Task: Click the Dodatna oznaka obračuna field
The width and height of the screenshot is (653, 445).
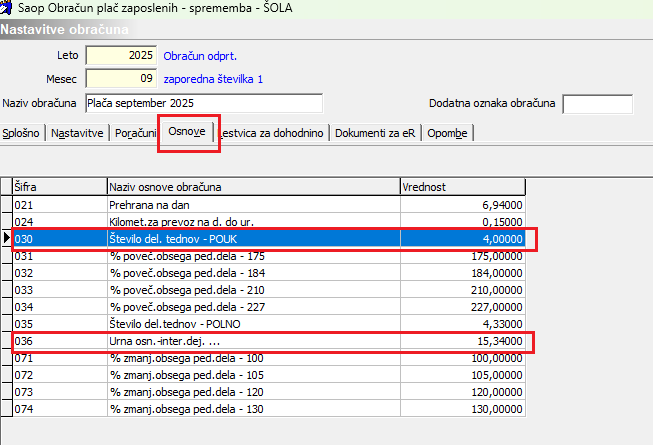Action: [x=598, y=104]
